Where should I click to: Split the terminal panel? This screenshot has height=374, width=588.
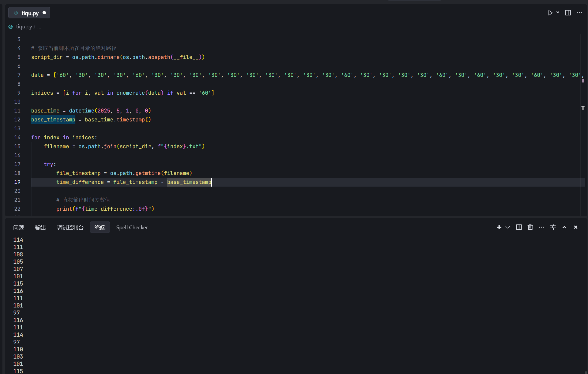point(519,227)
